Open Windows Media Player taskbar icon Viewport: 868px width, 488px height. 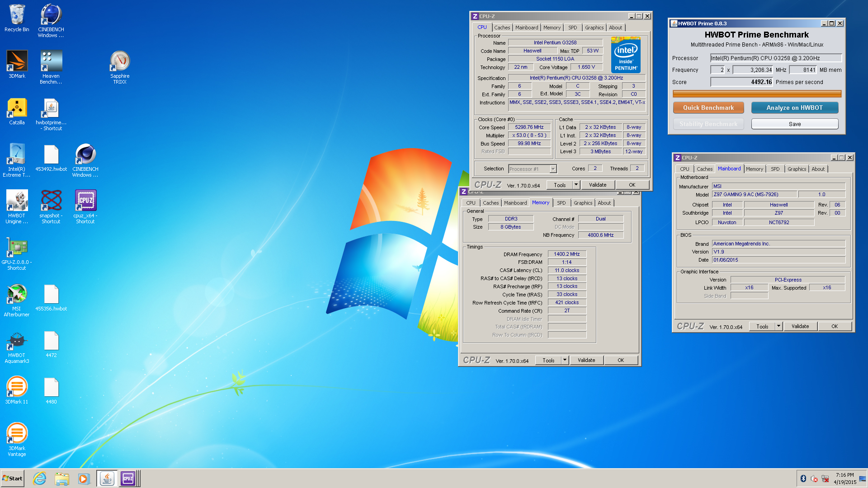click(x=84, y=479)
